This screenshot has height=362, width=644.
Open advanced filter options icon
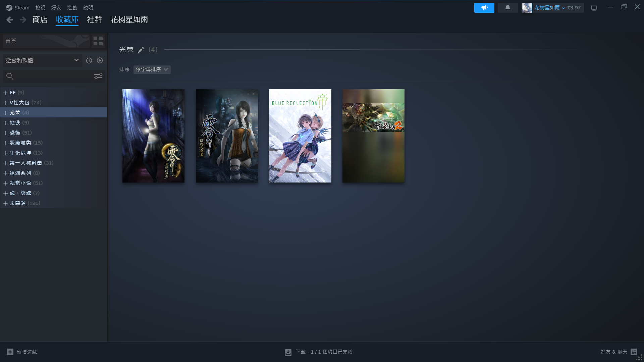click(98, 76)
